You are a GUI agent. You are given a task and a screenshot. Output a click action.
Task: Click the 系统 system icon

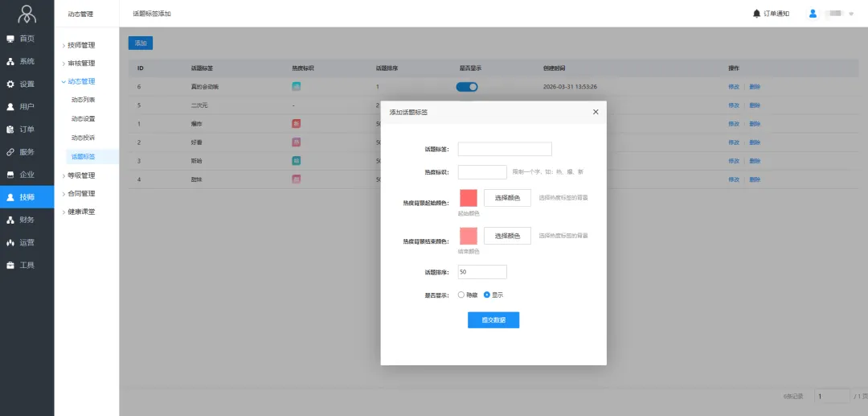click(x=10, y=61)
